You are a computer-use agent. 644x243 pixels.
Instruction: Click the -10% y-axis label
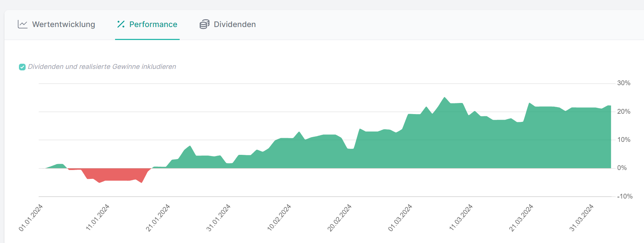point(625,196)
